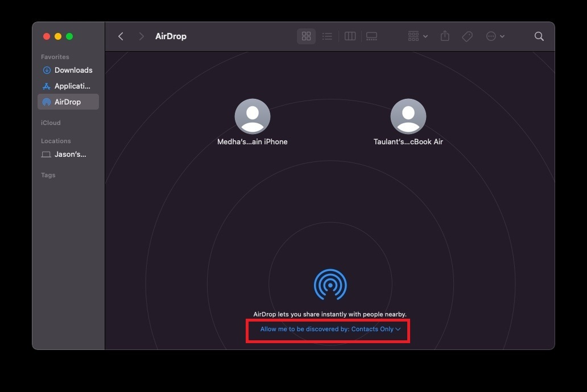This screenshot has width=587, height=392.
Task: Switch to list view
Action: (327, 36)
